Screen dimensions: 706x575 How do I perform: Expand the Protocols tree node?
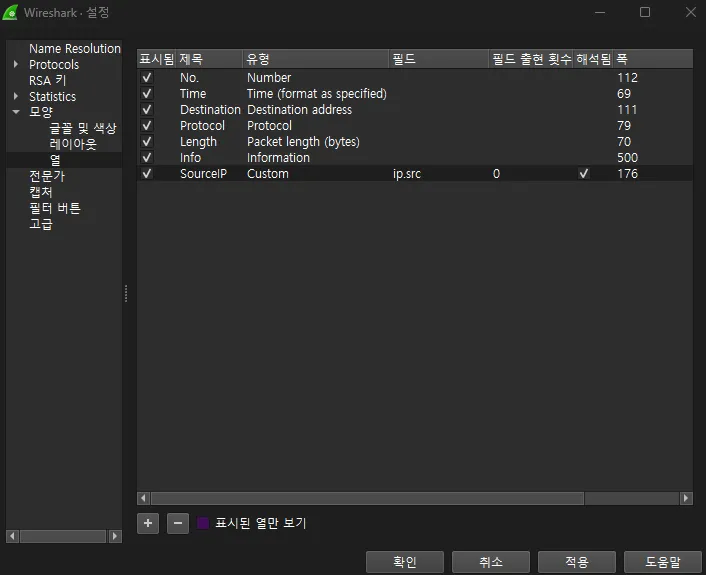[16, 64]
